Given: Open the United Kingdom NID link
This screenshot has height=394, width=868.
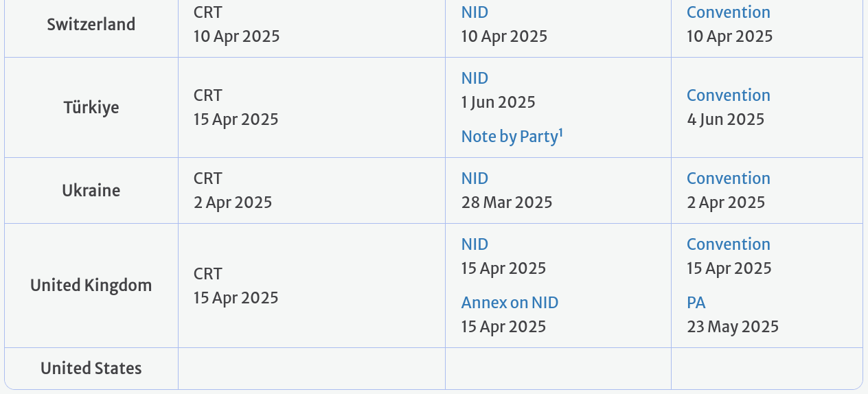Looking at the screenshot, I should click(475, 244).
